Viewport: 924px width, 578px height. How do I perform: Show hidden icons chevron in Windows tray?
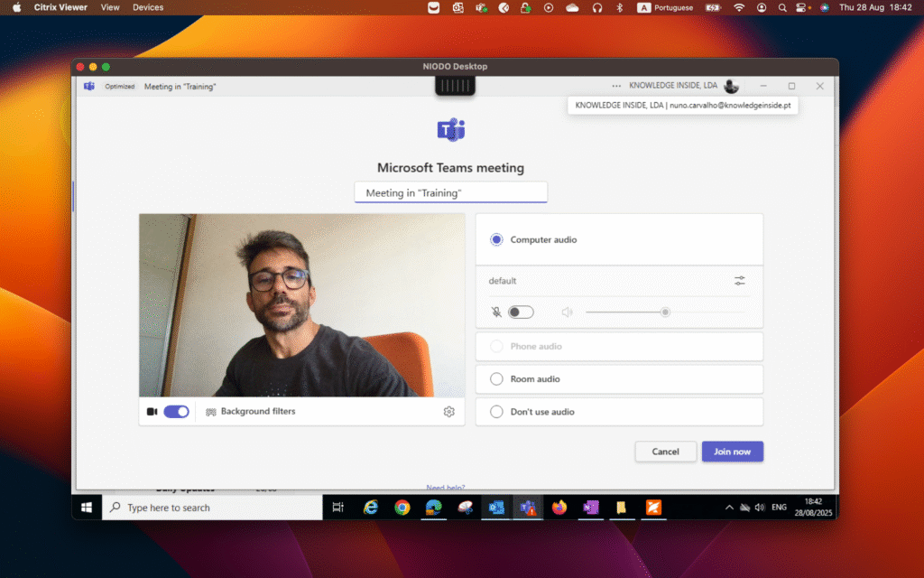(729, 508)
